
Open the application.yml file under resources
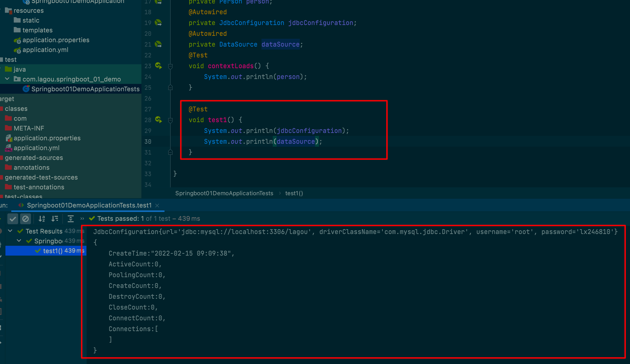point(45,50)
